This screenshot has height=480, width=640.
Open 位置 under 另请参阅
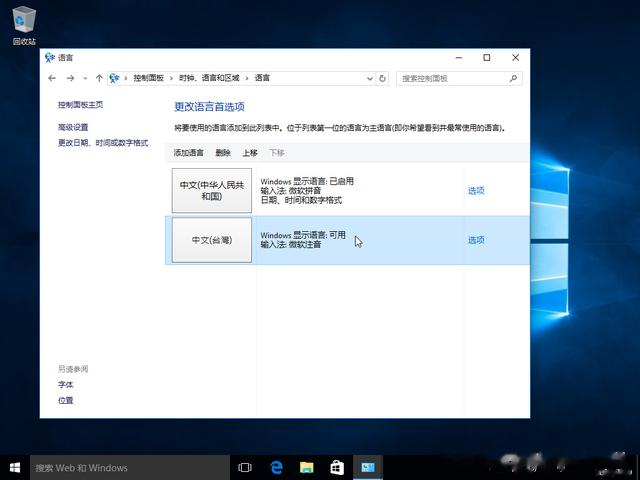click(x=65, y=400)
